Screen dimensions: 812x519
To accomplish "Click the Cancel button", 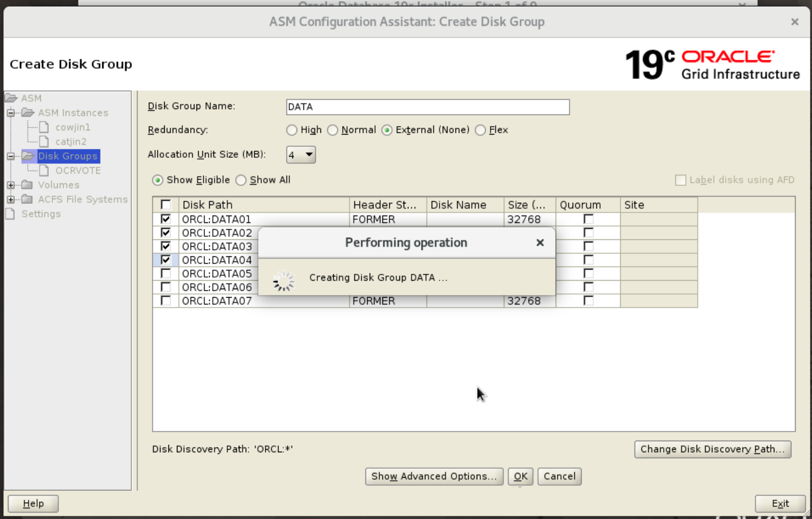I will tap(559, 476).
